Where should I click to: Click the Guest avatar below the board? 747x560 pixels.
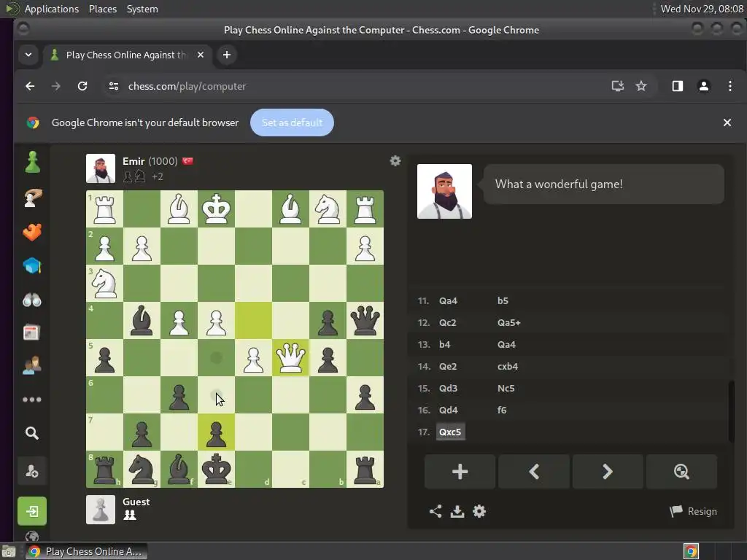coord(101,510)
